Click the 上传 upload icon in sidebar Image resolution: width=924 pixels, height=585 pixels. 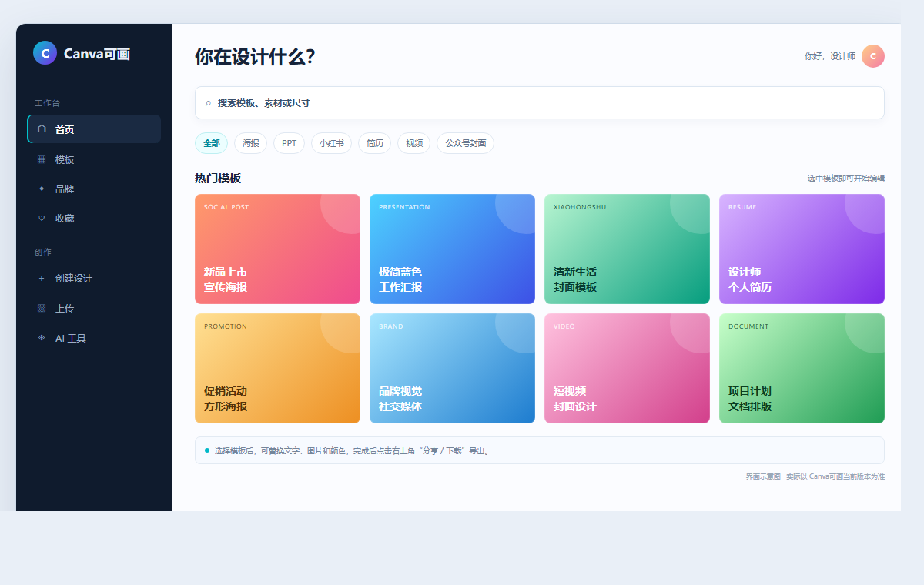pyautogui.click(x=42, y=308)
